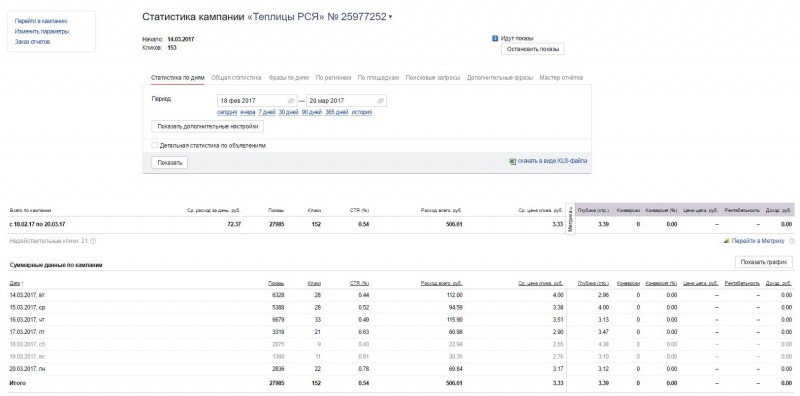Download via скачать в виде XLS-файла link
The image size is (800, 396).
click(x=552, y=161)
